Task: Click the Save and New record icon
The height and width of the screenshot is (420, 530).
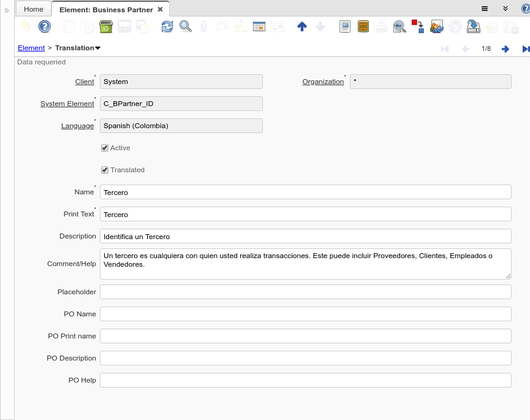Action: pos(142,26)
